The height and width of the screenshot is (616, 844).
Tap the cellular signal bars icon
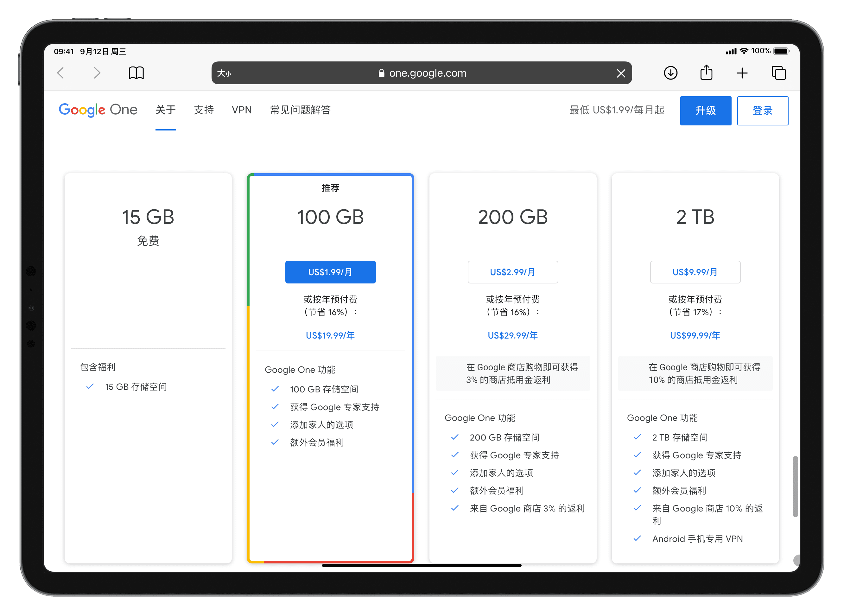731,51
